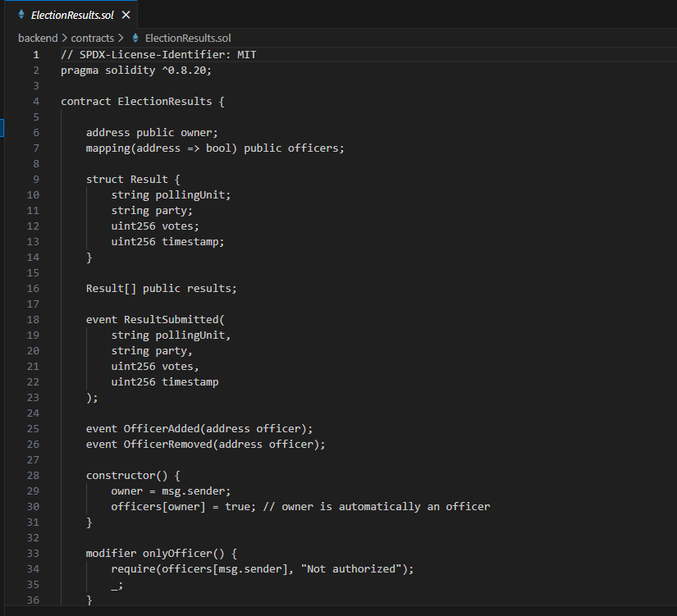The height and width of the screenshot is (616, 677).
Task: Click 'modifier onlyOfficer() {' line
Action: [162, 554]
